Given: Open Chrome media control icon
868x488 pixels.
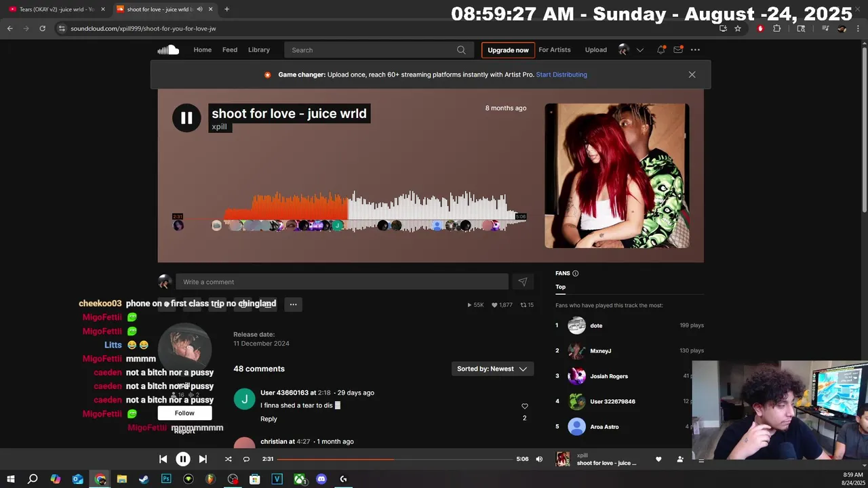Looking at the screenshot, I should point(825,28).
